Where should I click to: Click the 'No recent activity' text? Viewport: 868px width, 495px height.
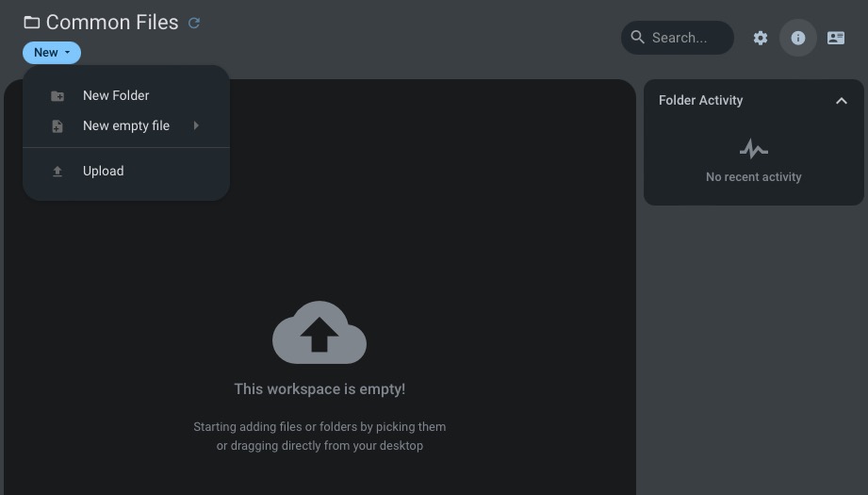(753, 176)
